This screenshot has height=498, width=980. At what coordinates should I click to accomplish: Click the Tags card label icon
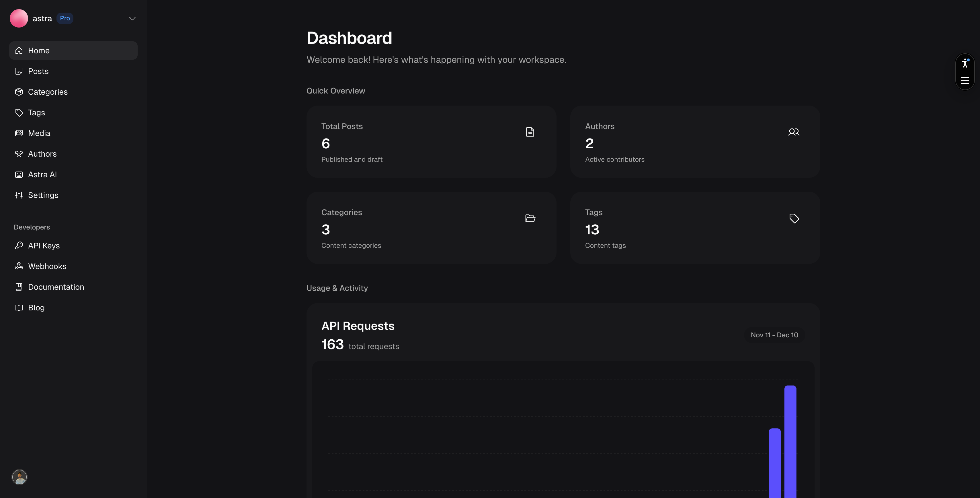[x=794, y=218]
